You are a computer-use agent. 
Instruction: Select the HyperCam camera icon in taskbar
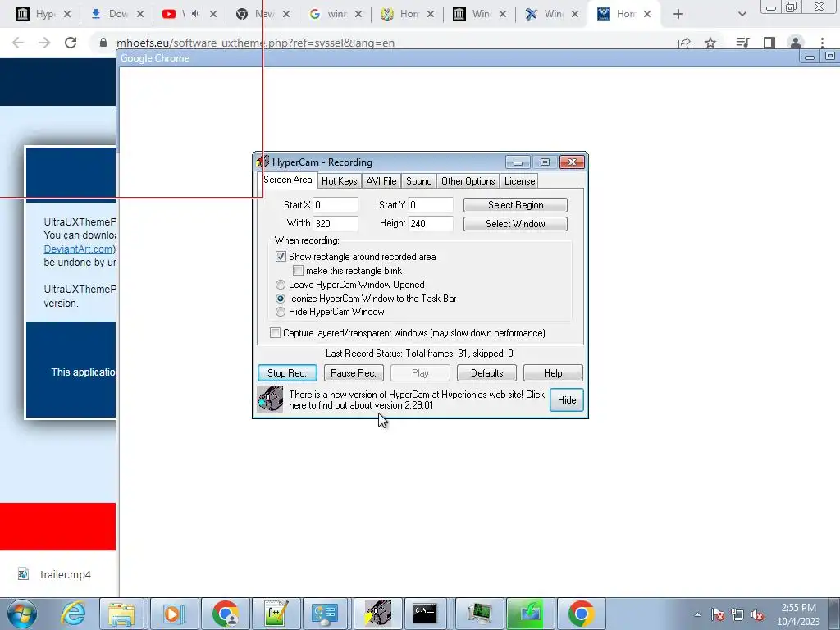[377, 614]
